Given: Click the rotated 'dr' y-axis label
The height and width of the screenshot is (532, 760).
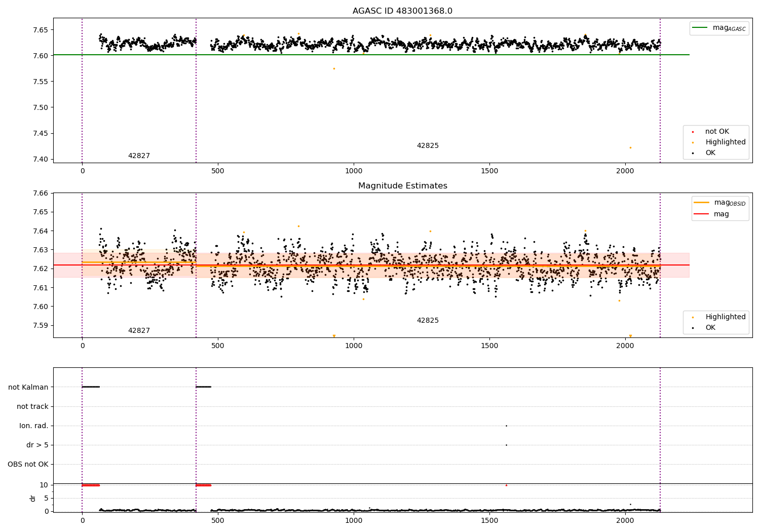Looking at the screenshot, I should [x=33, y=498].
